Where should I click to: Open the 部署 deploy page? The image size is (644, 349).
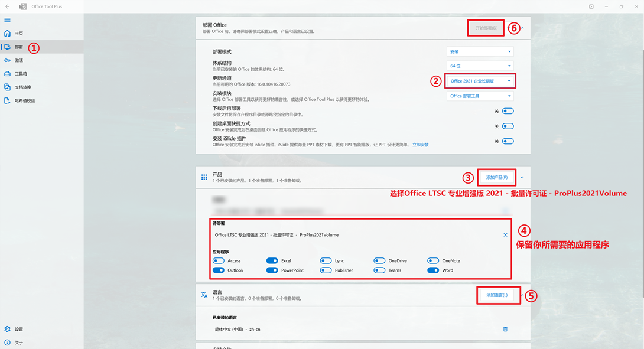point(42,47)
